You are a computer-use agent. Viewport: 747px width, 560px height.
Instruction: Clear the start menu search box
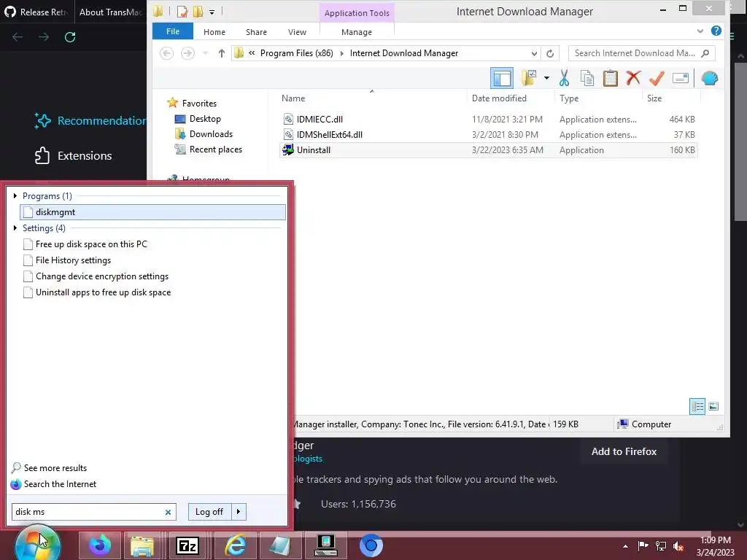(168, 513)
